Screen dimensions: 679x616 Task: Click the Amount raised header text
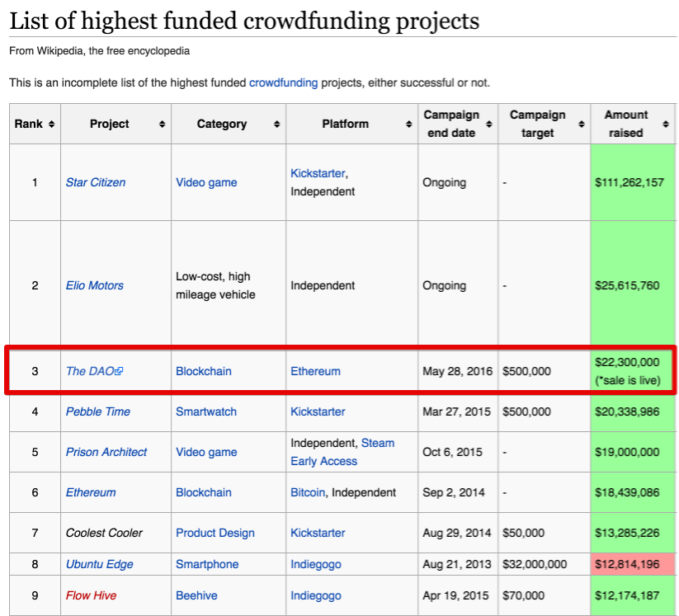click(625, 124)
